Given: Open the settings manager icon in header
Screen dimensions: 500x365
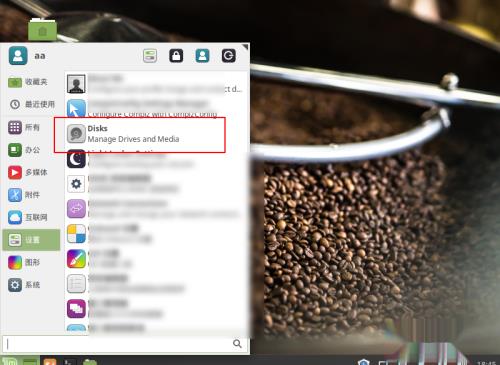Looking at the screenshot, I should (150, 56).
